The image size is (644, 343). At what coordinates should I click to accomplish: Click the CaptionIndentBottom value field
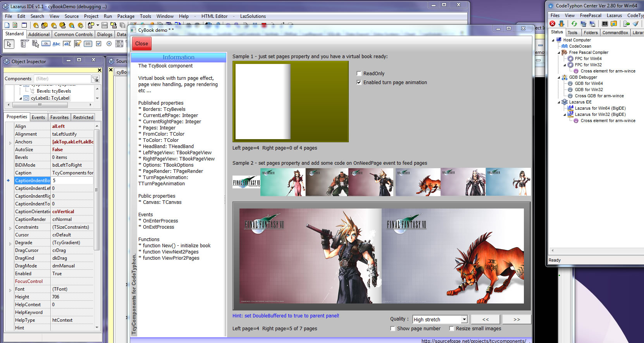72,181
